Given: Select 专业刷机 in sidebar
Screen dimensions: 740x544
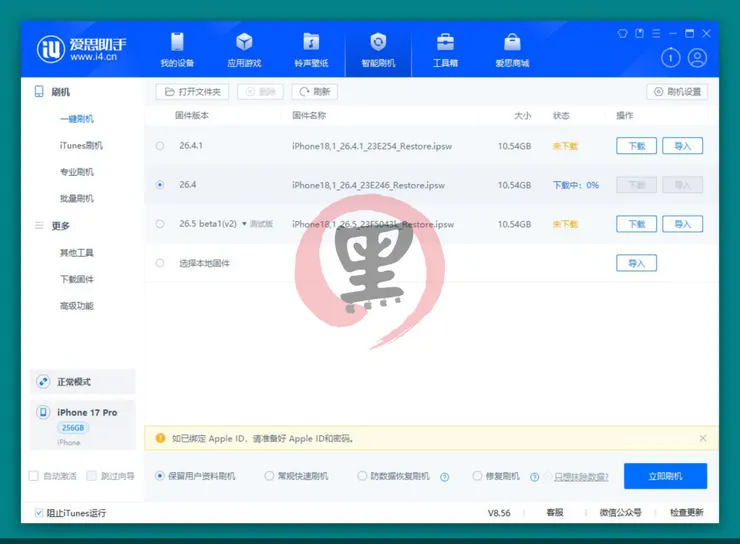Looking at the screenshot, I should (76, 172).
